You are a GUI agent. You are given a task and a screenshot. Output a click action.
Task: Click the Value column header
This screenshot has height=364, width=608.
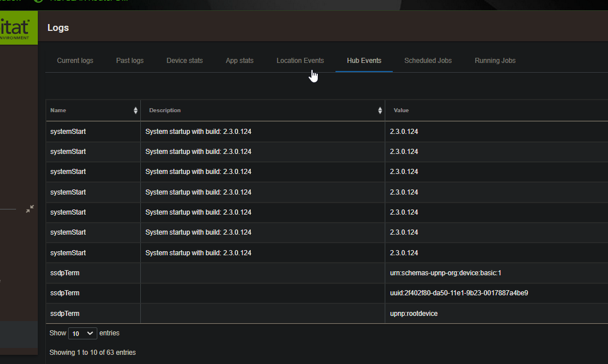(x=401, y=110)
